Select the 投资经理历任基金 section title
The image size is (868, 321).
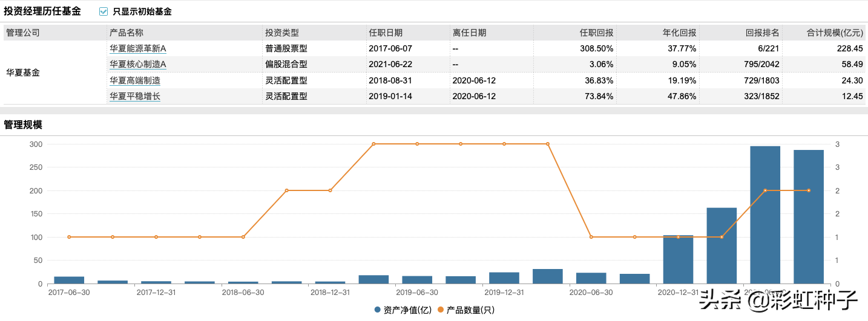tap(42, 11)
